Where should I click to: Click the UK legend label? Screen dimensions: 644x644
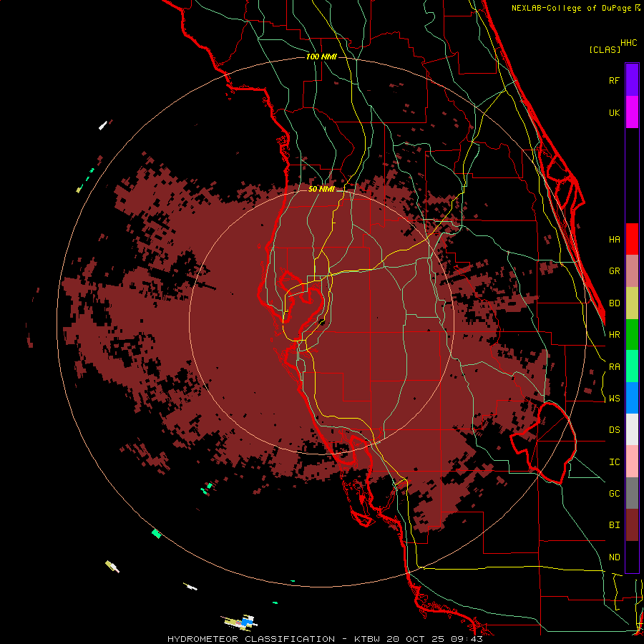coord(614,112)
